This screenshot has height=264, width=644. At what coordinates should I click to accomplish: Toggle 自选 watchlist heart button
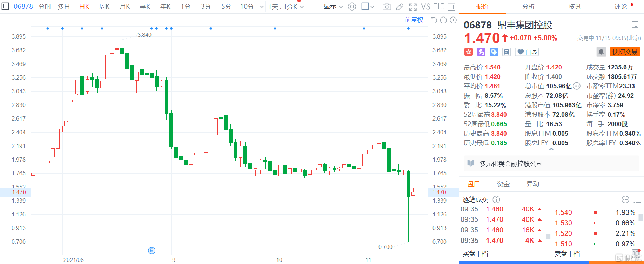(x=527, y=52)
